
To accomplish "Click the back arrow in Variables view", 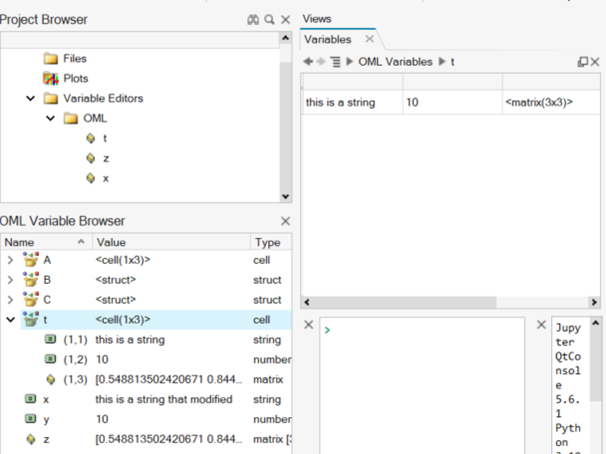I will [x=308, y=62].
